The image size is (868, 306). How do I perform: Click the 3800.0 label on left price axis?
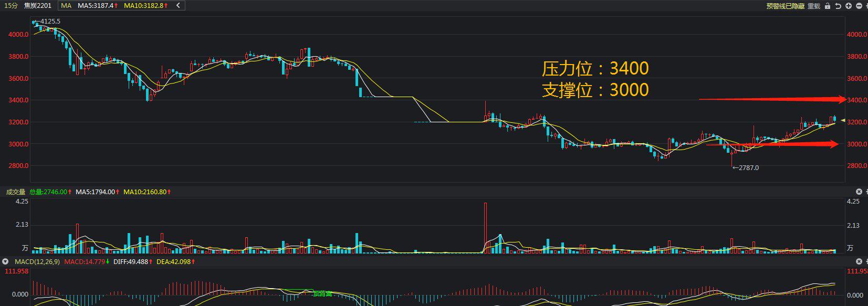[x=18, y=57]
